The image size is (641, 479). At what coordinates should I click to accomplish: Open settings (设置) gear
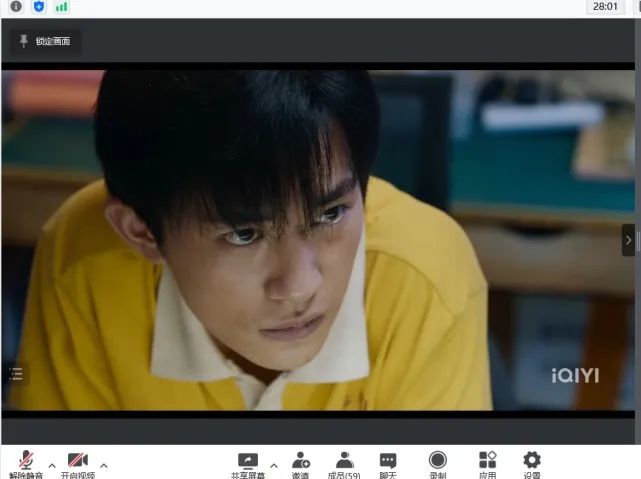coord(532,461)
